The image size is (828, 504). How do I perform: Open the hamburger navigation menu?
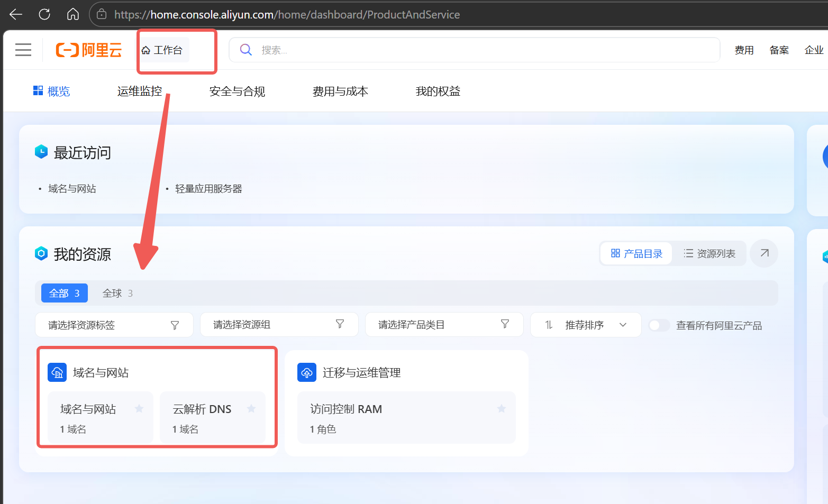click(23, 50)
